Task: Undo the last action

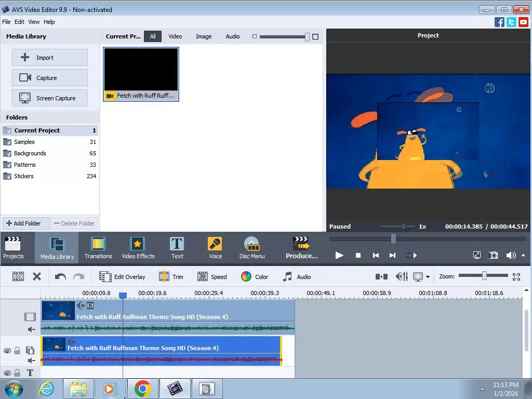Action: tap(60, 276)
